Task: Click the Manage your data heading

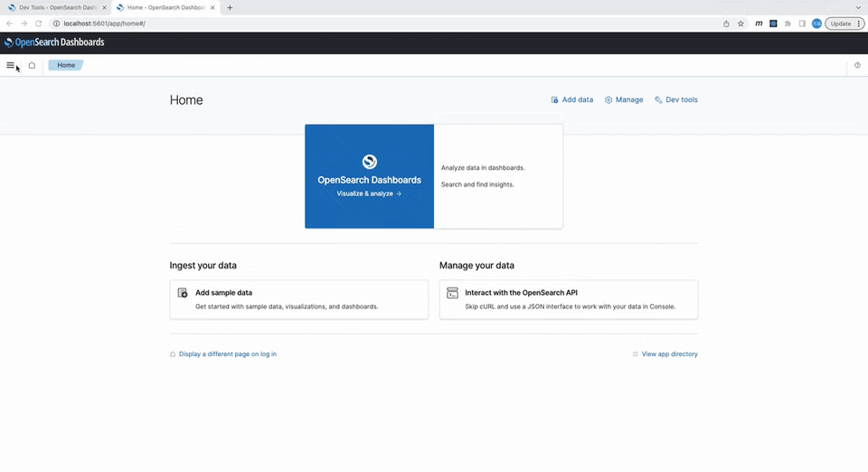Action: tap(476, 266)
